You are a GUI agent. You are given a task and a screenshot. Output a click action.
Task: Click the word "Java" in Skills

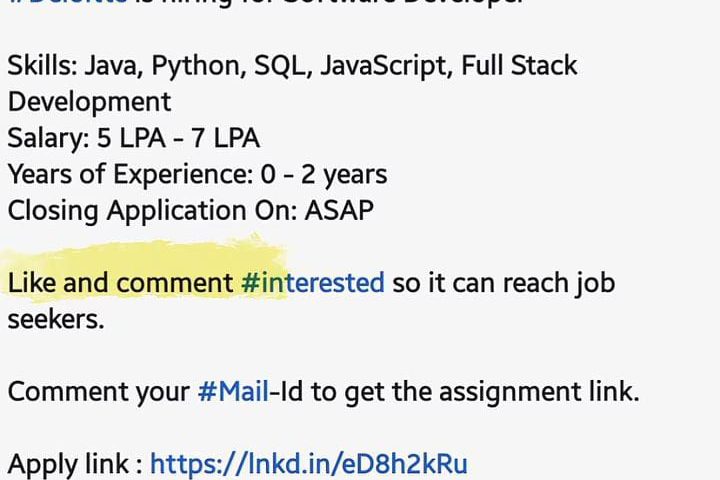tap(111, 66)
